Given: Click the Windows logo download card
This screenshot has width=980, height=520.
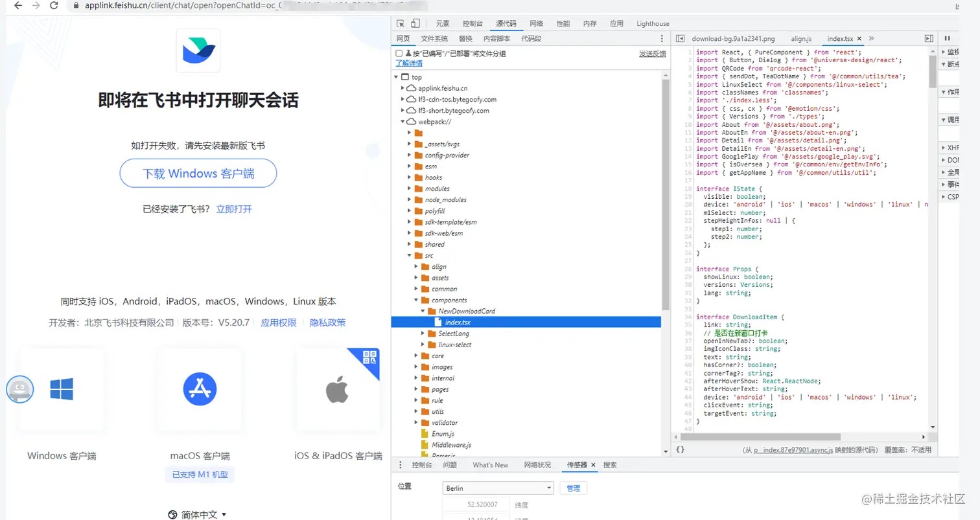Looking at the screenshot, I should click(x=62, y=389).
